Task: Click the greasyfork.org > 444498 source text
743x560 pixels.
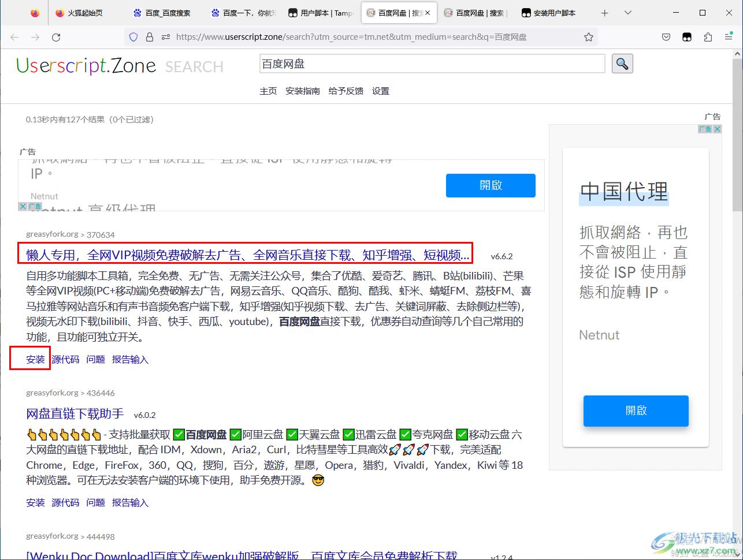Action: [70, 536]
